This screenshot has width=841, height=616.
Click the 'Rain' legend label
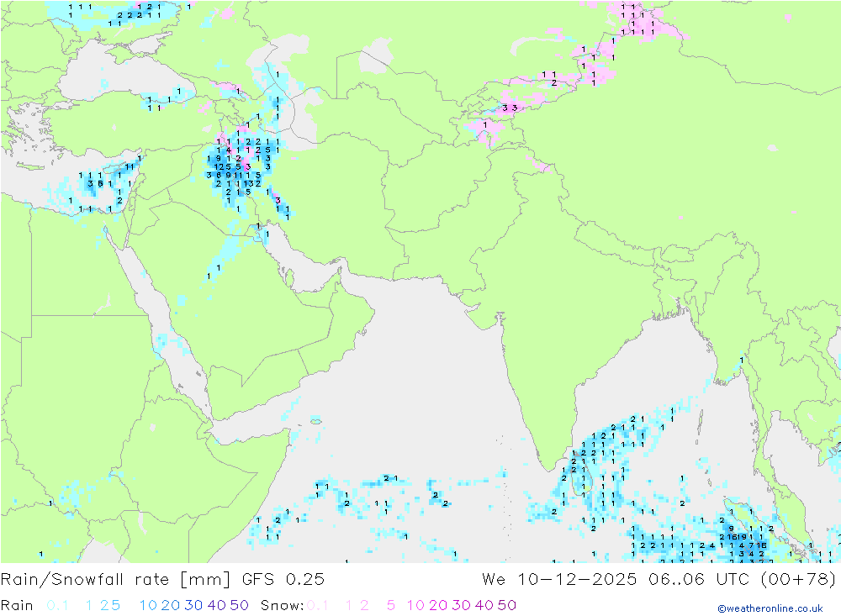coord(17,605)
